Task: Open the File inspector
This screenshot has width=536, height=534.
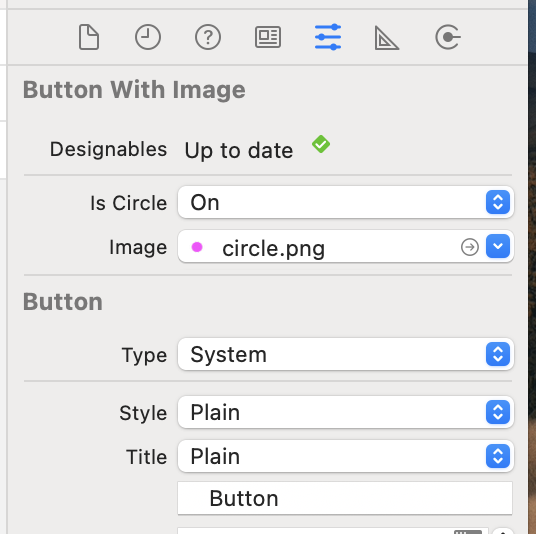Action: click(89, 37)
